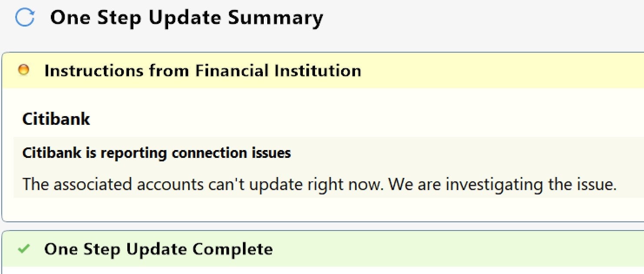Select the Instructions from Financial Institution header
The width and height of the screenshot is (644, 274).
point(202,70)
